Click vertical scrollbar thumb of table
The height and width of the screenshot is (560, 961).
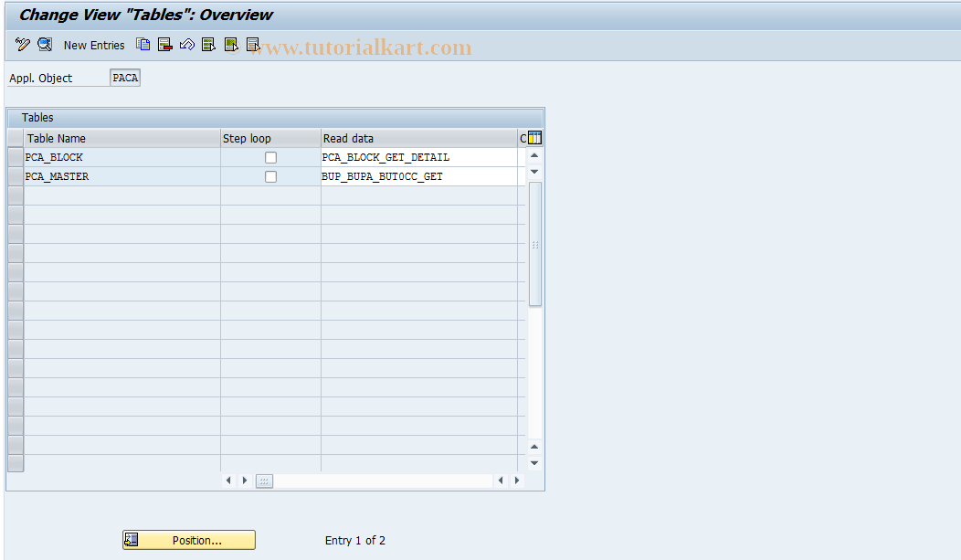coord(534,244)
